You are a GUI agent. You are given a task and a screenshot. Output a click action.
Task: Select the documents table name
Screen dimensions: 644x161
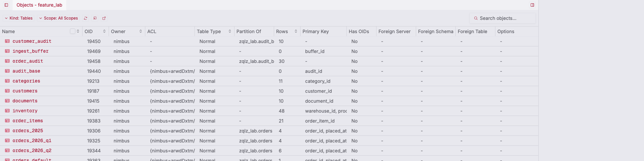pos(25,101)
